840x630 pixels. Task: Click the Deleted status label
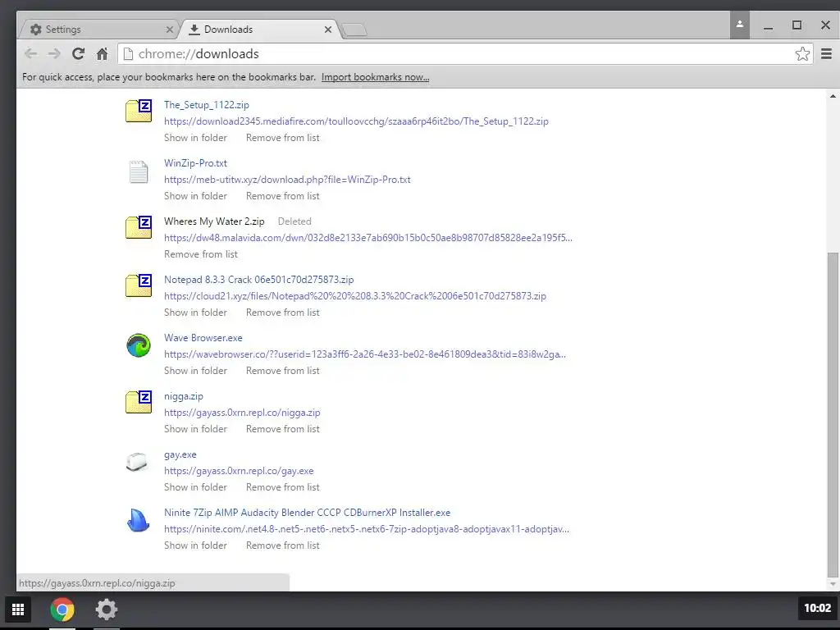pos(294,221)
